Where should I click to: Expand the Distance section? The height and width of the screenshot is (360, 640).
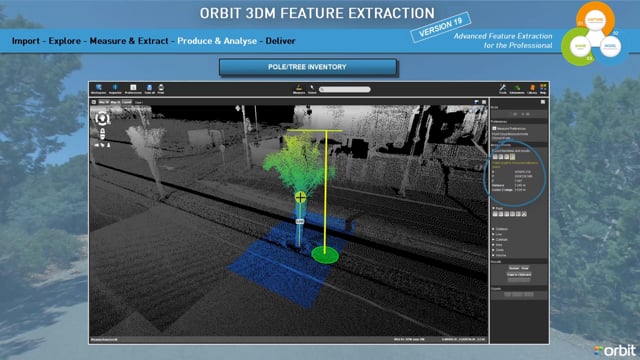[x=493, y=229]
